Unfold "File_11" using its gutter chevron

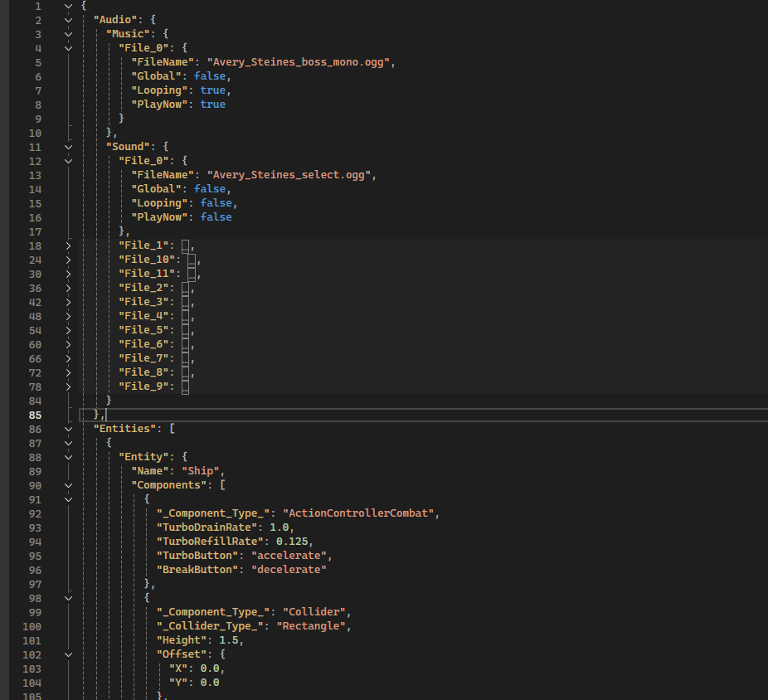[68, 274]
